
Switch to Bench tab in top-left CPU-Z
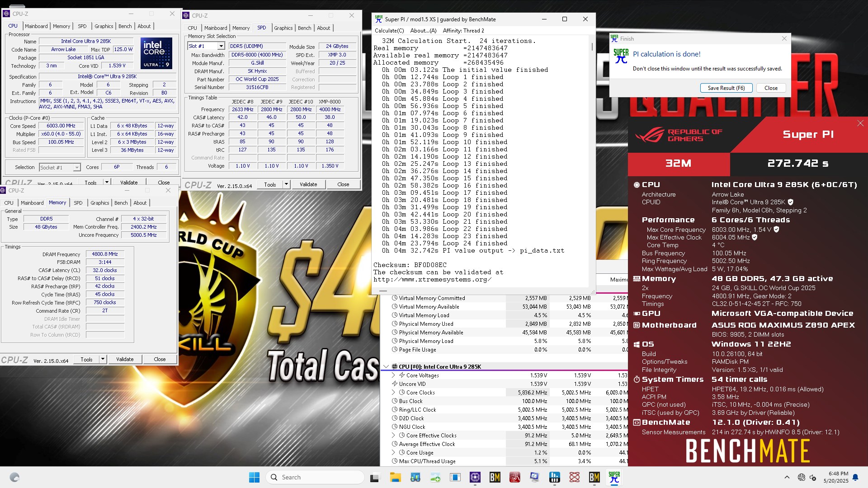pos(125,26)
